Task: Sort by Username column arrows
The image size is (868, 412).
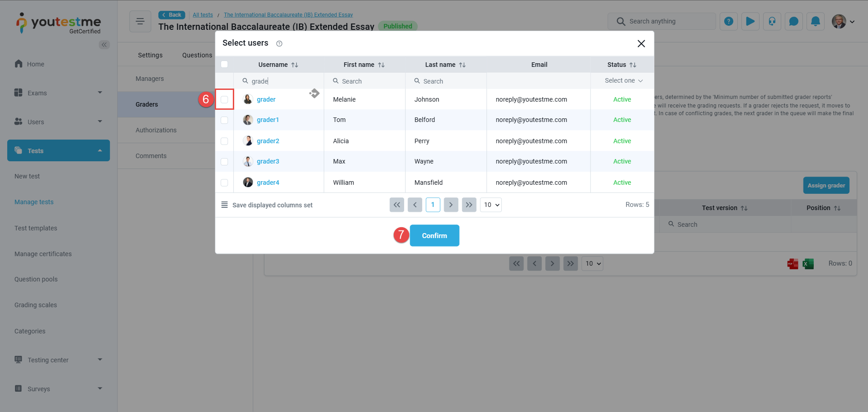Action: click(x=295, y=65)
